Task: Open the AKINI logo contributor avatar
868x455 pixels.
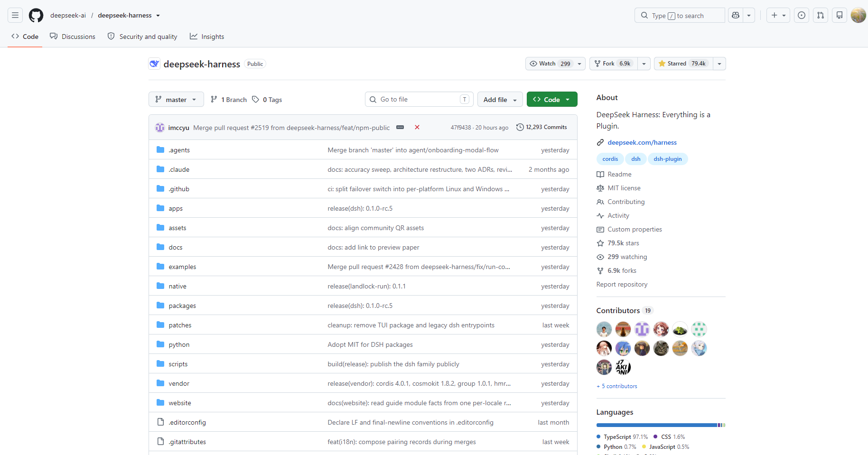Action: point(623,367)
